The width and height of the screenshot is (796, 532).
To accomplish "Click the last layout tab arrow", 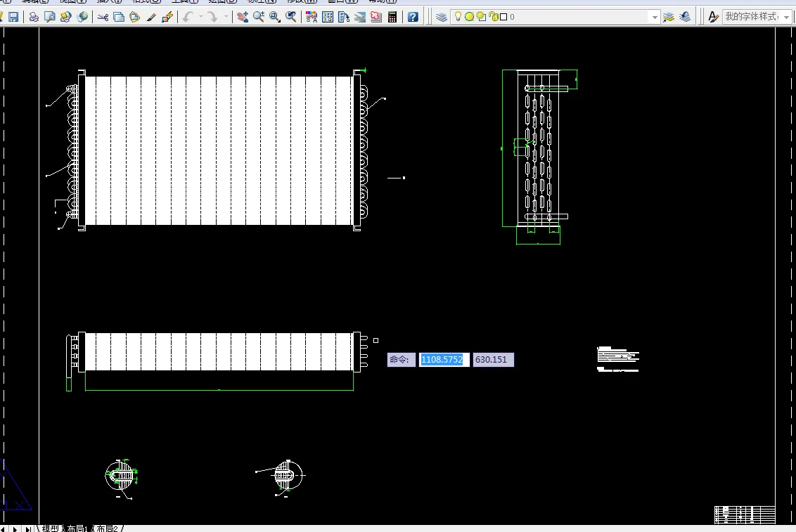I will [28, 528].
